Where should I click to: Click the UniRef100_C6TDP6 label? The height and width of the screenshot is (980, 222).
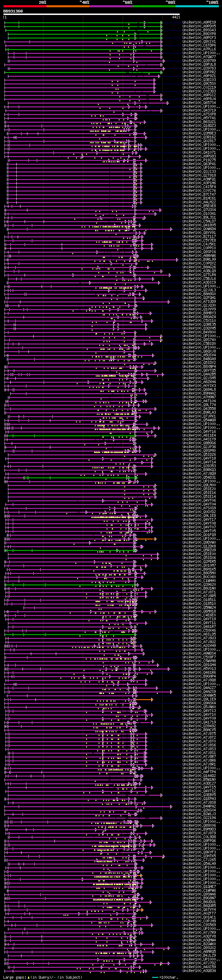[199, 46]
